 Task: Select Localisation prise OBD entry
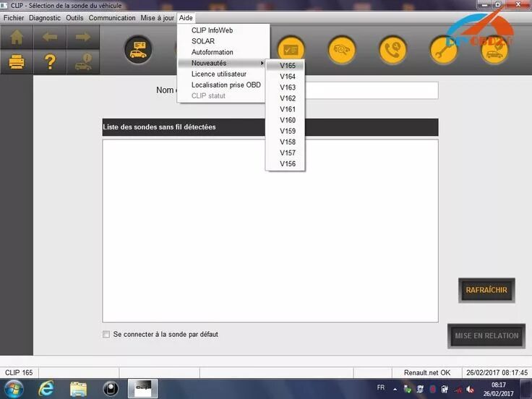pos(226,85)
